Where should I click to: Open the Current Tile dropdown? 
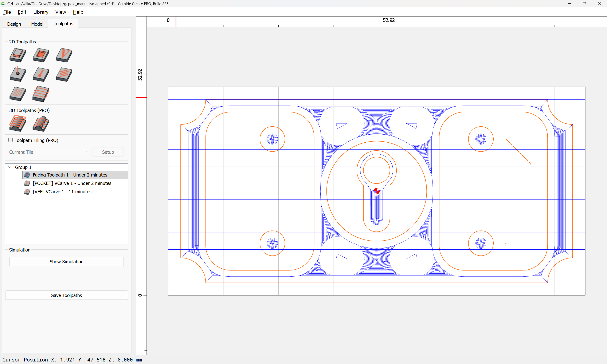point(63,152)
